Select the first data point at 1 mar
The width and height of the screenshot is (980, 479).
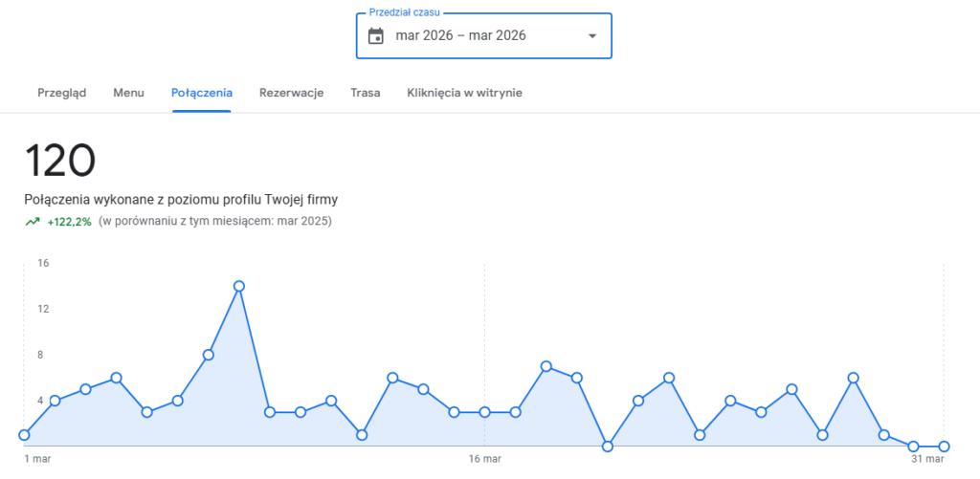point(24,435)
